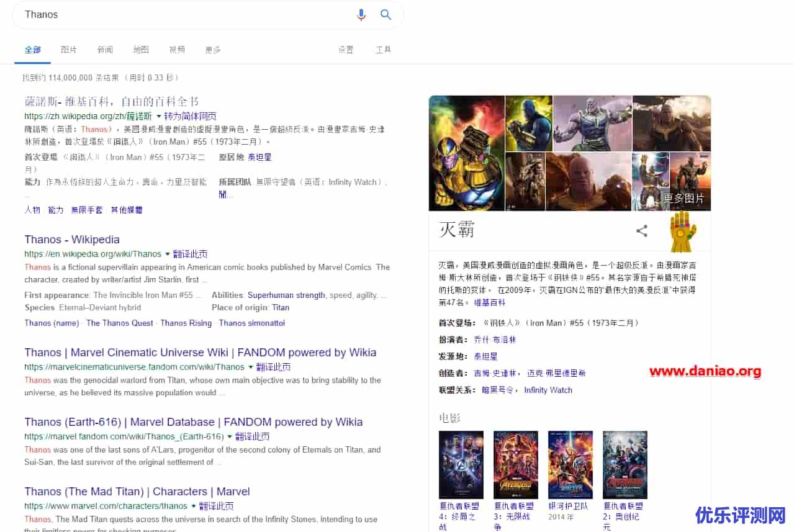Screen dimensions: 794x532
Task: Open 复仇者联盟2：奥创纪元 movie poster
Action: 625,465
